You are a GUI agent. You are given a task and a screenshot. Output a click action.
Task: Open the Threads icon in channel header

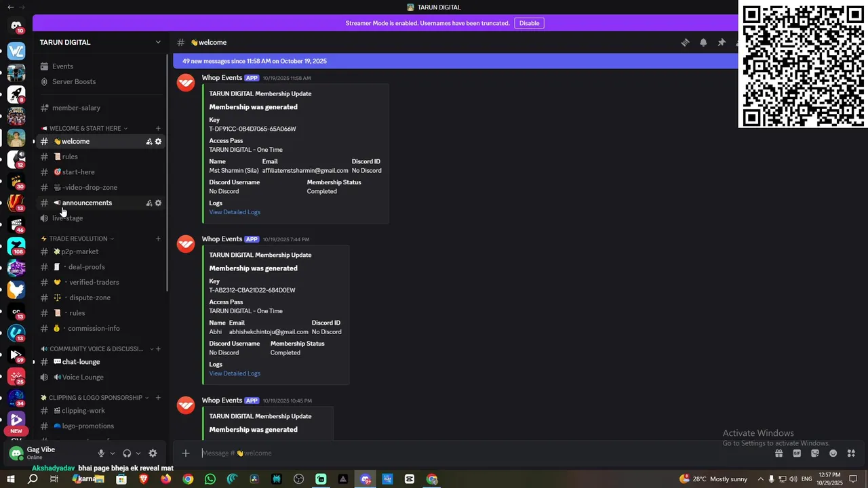click(x=685, y=42)
